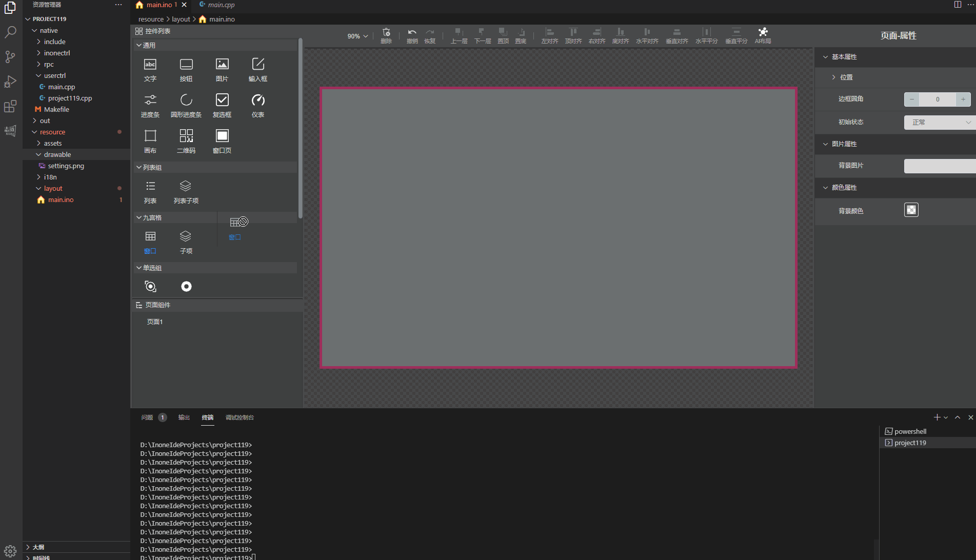Open the 初始状态 正常 dropdown
The height and width of the screenshot is (560, 976).
pos(940,122)
